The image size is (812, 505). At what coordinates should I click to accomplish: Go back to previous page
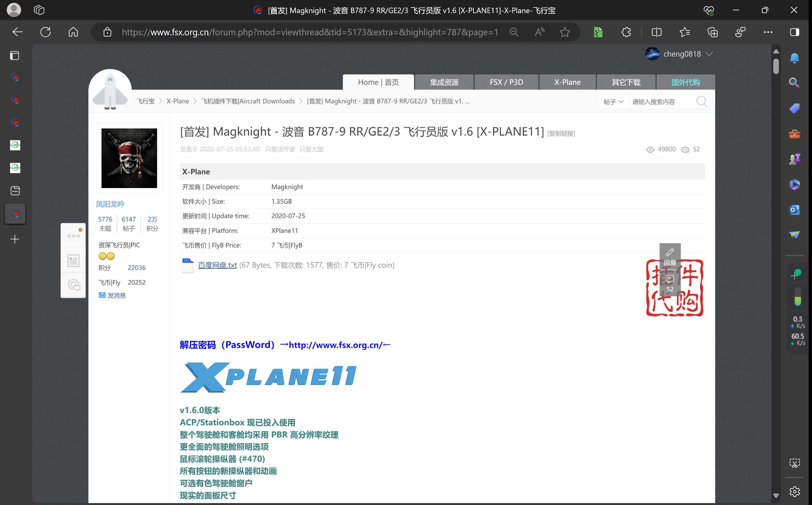click(x=17, y=32)
